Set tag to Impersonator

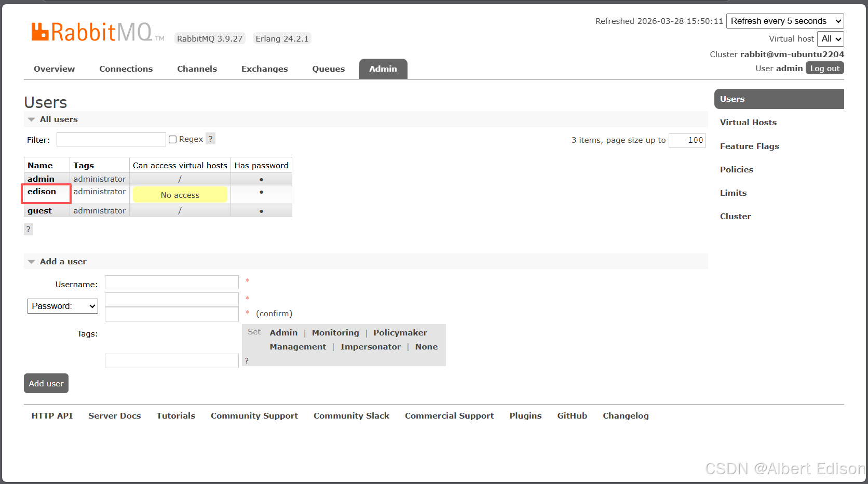[371, 346]
